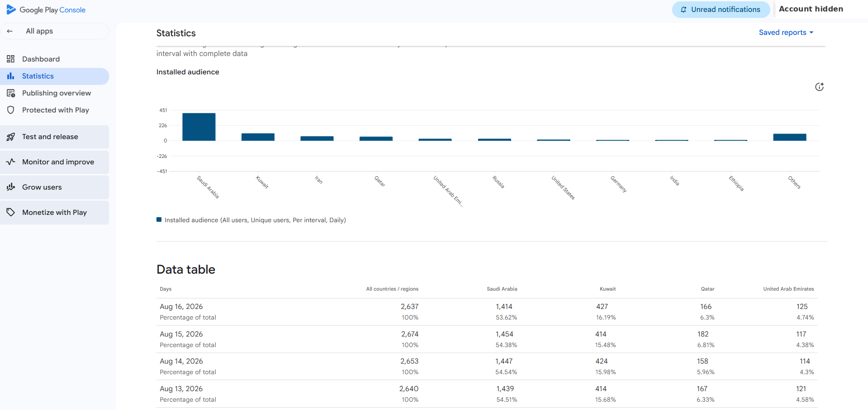Click the 2,637 total value cell
Viewport: 868px width, 410px height.
coord(410,307)
